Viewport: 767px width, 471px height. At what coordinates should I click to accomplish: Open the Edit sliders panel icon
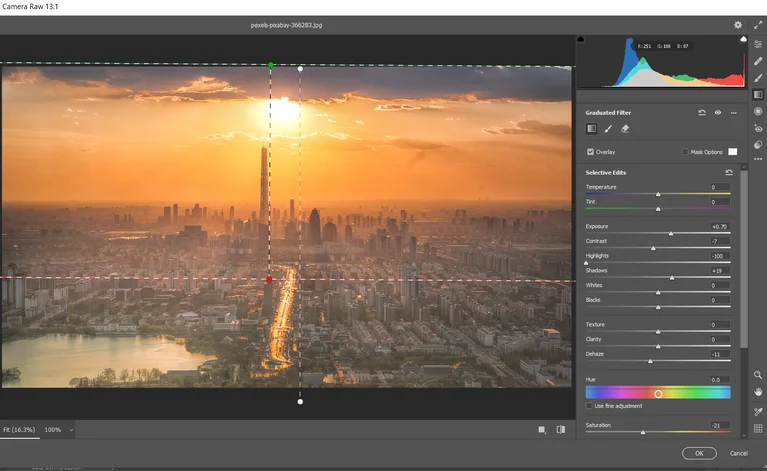[758, 44]
